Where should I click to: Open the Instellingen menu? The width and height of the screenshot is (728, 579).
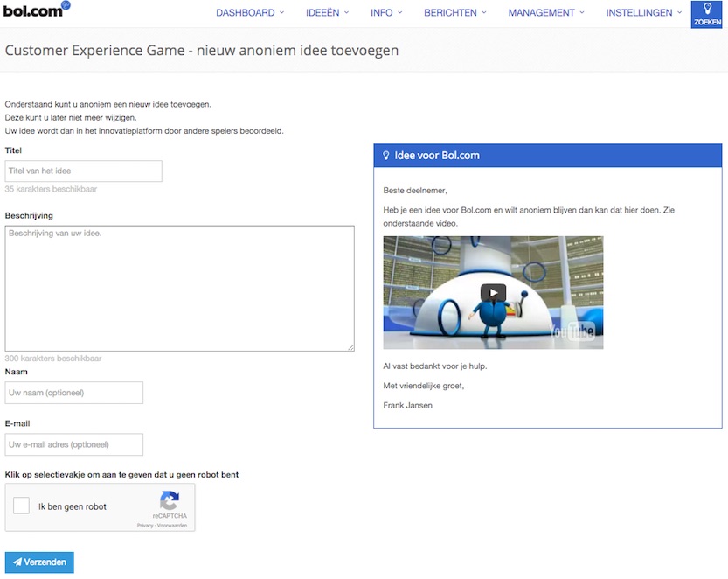pos(644,13)
